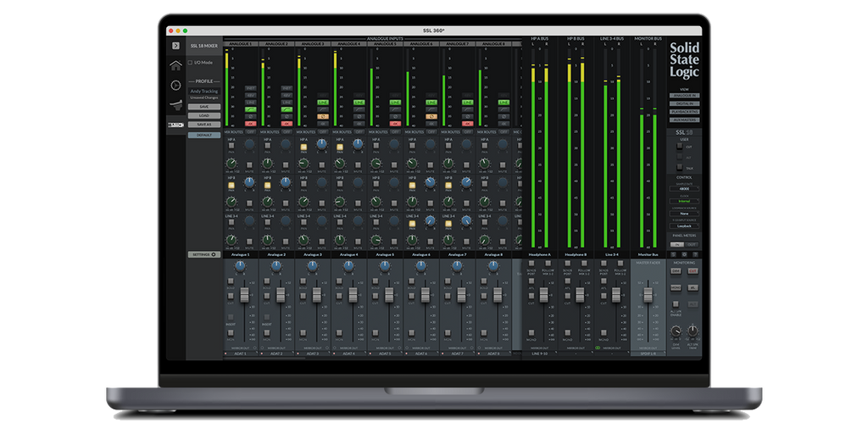Image resolution: width=868 pixels, height=434 pixels.
Task: Toggle the 4K button on Analogue 1
Action: pos(250,124)
